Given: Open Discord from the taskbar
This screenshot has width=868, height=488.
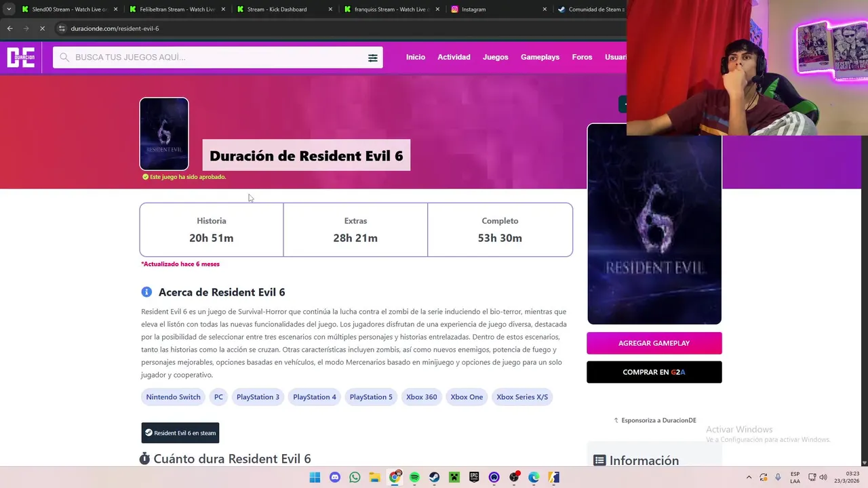Looking at the screenshot, I should (334, 477).
